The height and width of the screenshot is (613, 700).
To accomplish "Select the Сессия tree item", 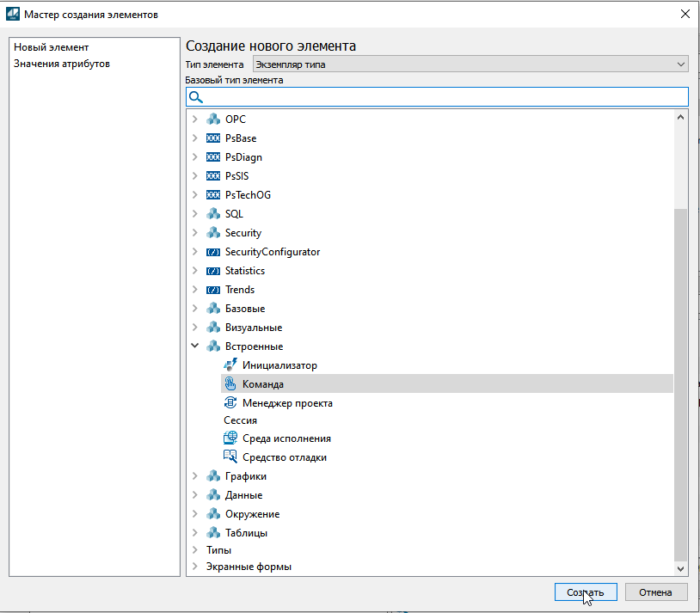I will 240,420.
